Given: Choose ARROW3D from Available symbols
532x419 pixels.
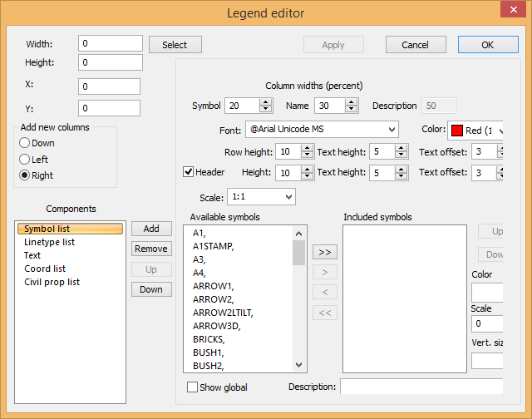Looking at the screenshot, I should (x=217, y=326).
